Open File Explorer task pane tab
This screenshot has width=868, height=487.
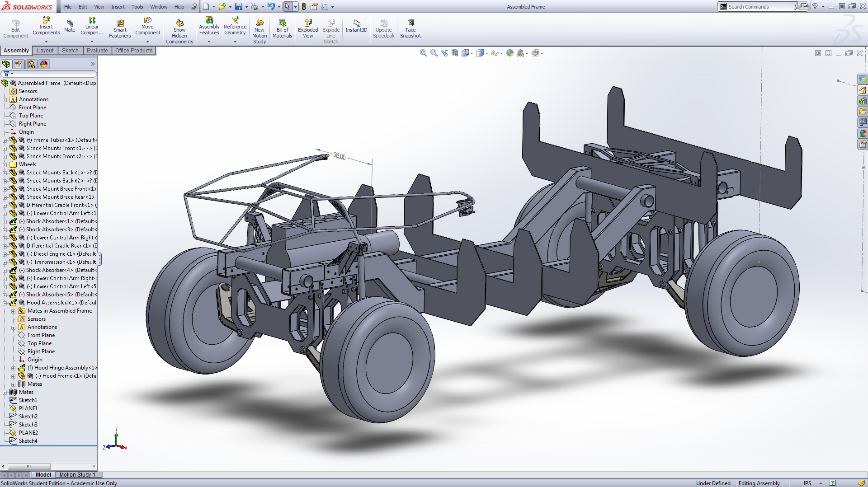863,112
